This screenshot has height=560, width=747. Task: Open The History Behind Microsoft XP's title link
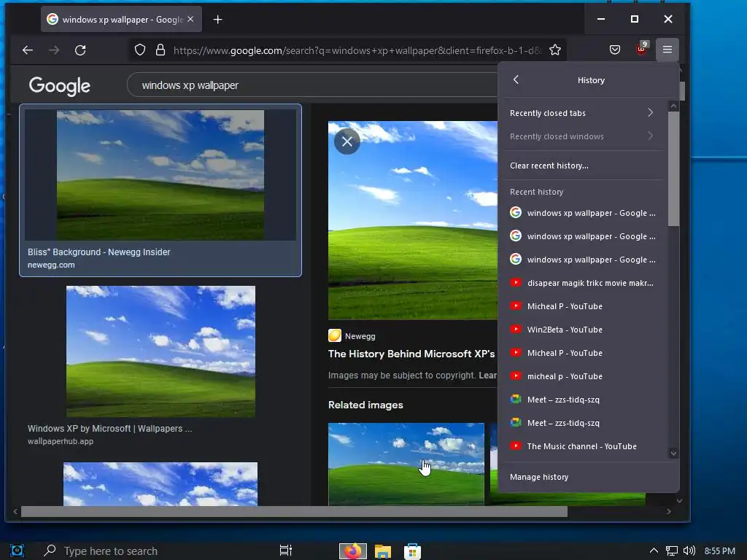click(x=411, y=354)
